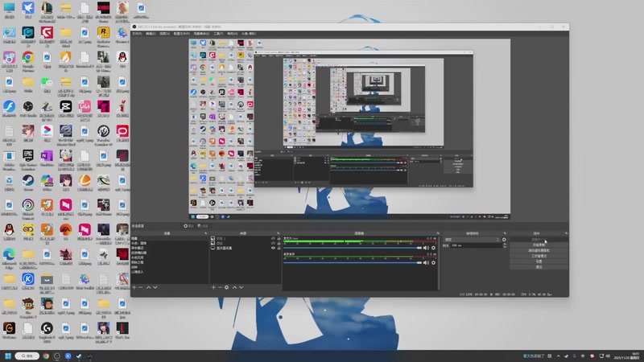Image resolution: width=644 pixels, height=362 pixels.
Task: Pop out the Audio Mixer dock panel
Action: pyautogui.click(x=438, y=233)
